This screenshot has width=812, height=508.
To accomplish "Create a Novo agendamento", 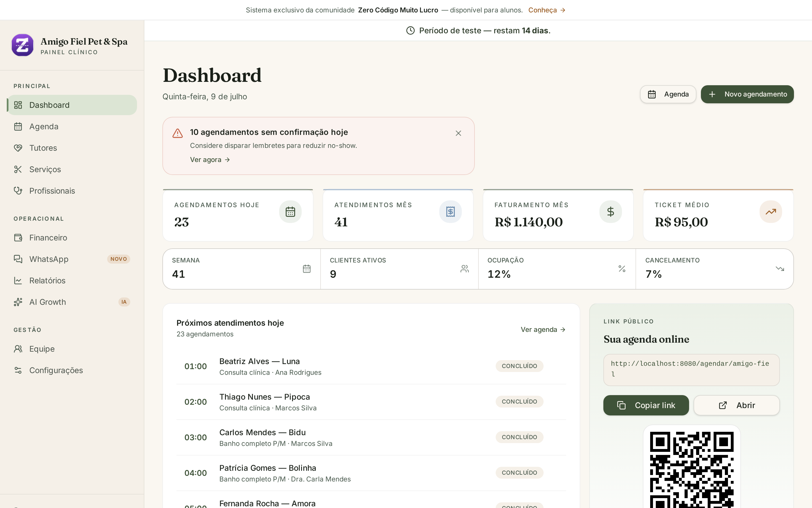I will coord(747,94).
